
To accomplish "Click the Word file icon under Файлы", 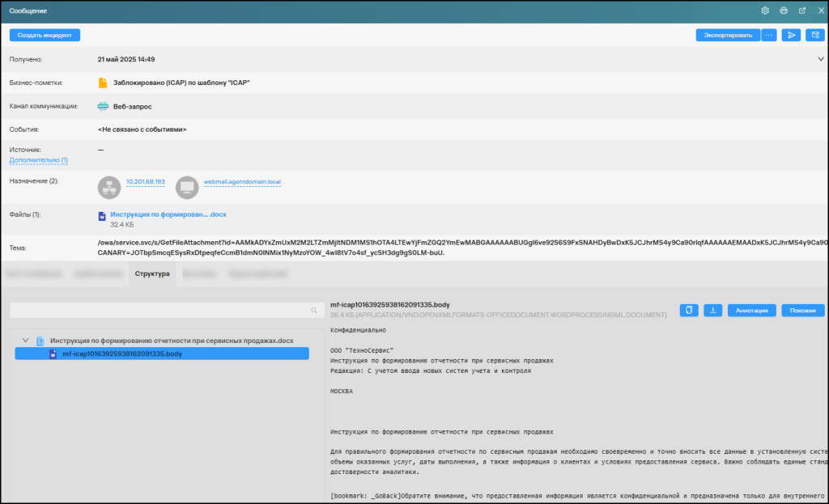I will tap(102, 216).
